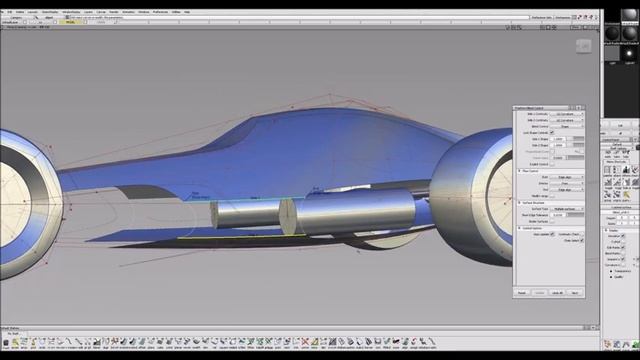The image size is (640, 360).
Task: Enable the Modify range checkbox
Action: pyautogui.click(x=552, y=196)
